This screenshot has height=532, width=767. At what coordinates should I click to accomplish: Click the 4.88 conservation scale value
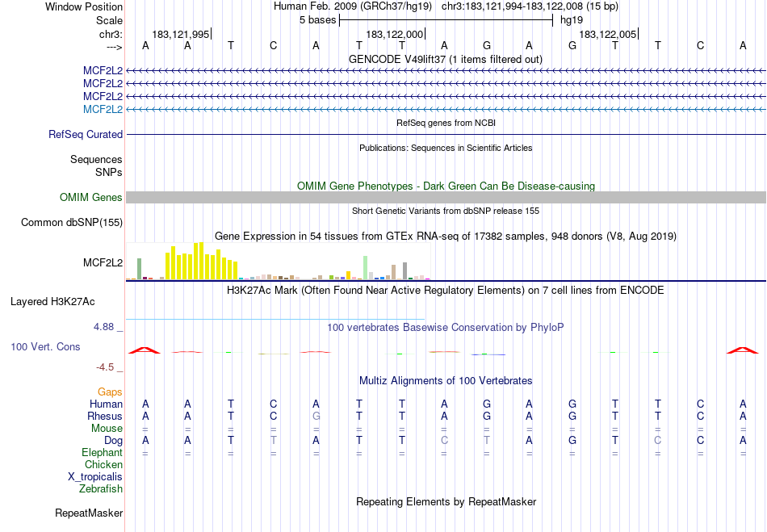103,327
